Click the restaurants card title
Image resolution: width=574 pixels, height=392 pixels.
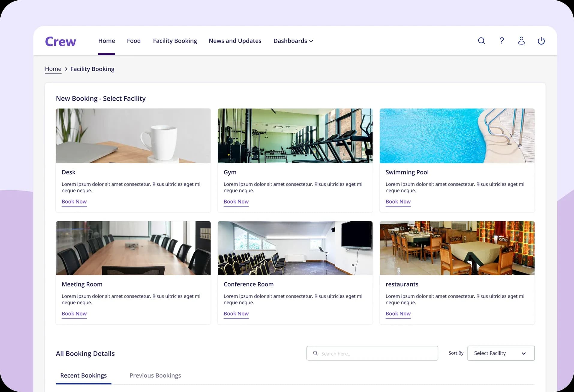[402, 284]
